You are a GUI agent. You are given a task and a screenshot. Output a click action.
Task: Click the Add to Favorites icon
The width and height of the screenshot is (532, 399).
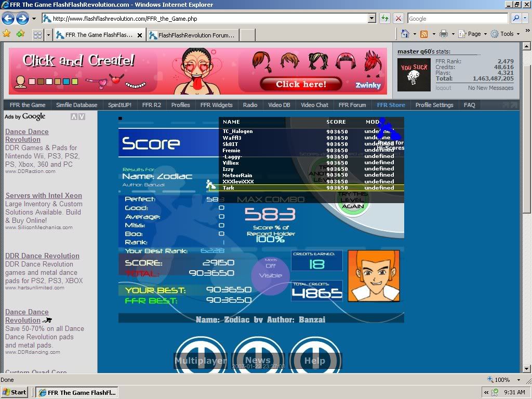tap(20, 34)
